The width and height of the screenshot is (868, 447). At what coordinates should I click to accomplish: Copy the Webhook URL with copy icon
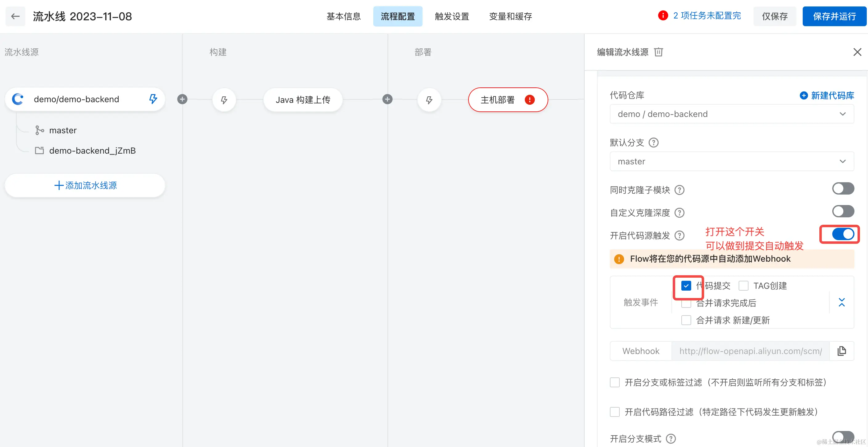842,351
